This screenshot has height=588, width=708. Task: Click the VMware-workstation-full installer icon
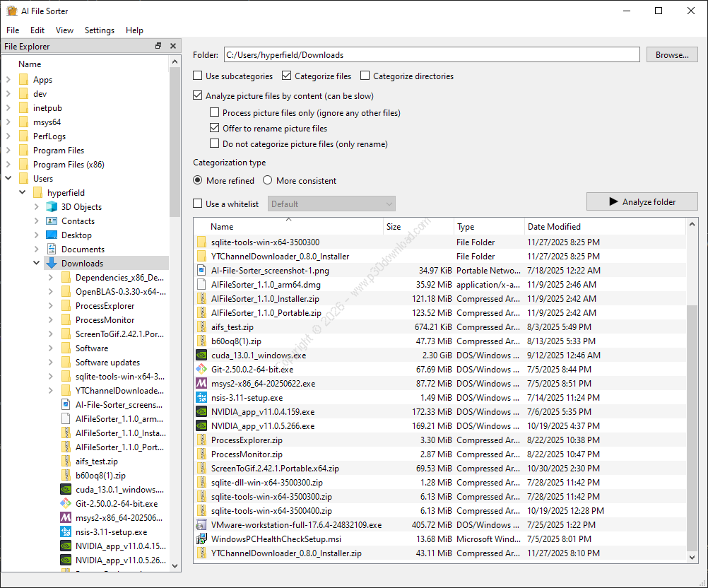click(x=202, y=525)
